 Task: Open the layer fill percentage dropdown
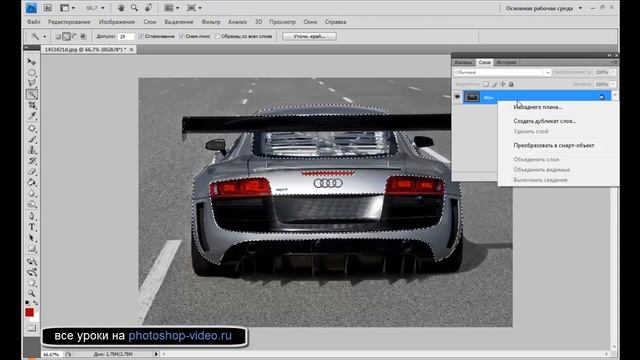tap(613, 84)
